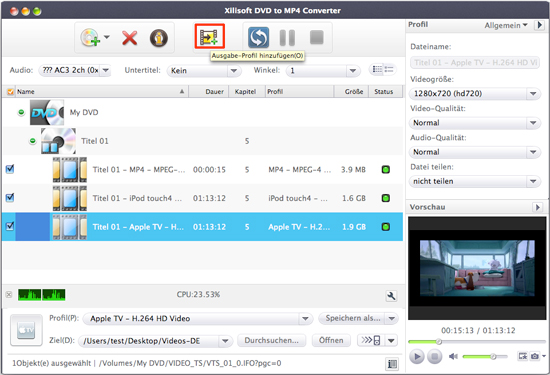Viewport: 550px width, 375px height.
Task: Open the Add DVD dropdown arrow
Action: click(107, 37)
